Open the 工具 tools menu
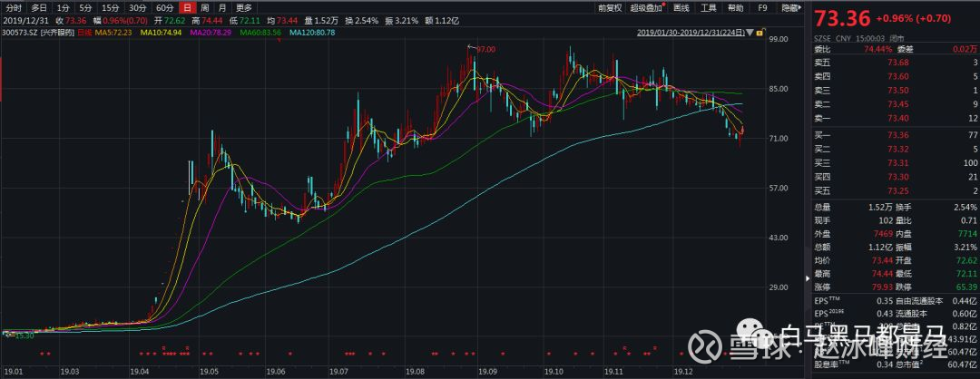Image resolution: width=980 pixels, height=379 pixels. [709, 8]
